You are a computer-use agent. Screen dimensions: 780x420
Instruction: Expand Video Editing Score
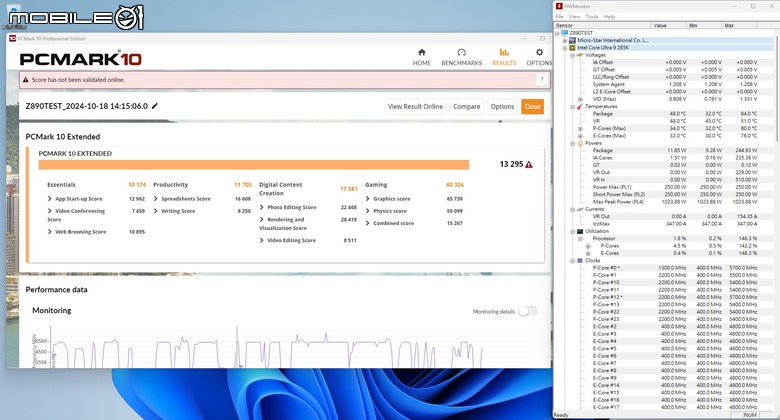pyautogui.click(x=262, y=240)
